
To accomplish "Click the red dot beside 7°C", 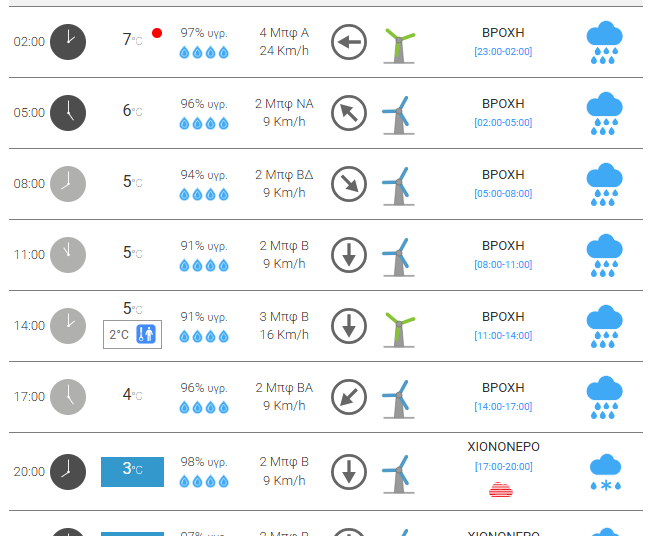I will [157, 33].
